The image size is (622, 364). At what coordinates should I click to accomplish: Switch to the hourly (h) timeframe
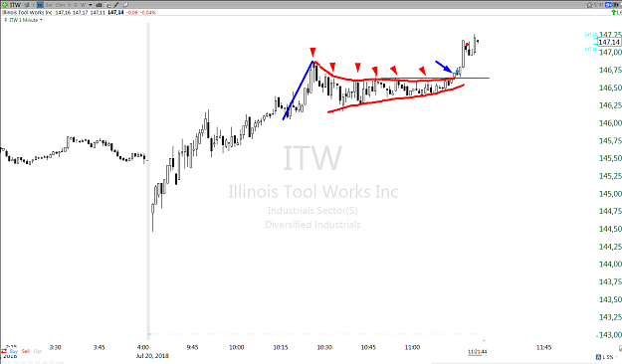69,5
